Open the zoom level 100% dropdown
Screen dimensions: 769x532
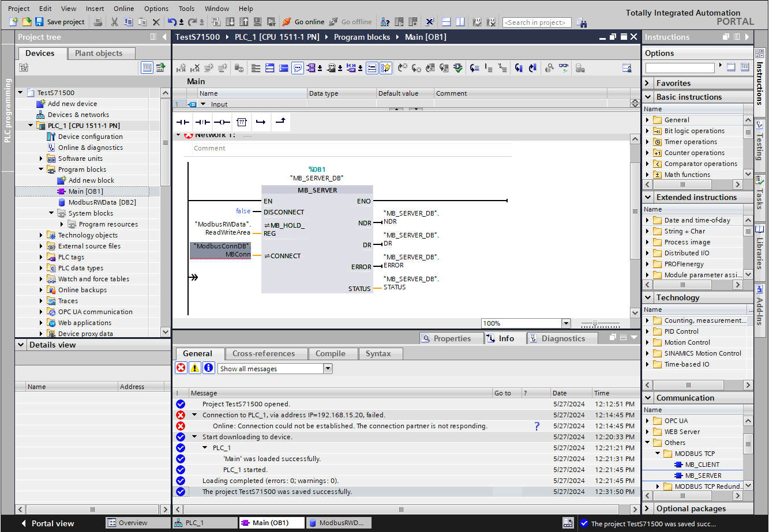565,323
